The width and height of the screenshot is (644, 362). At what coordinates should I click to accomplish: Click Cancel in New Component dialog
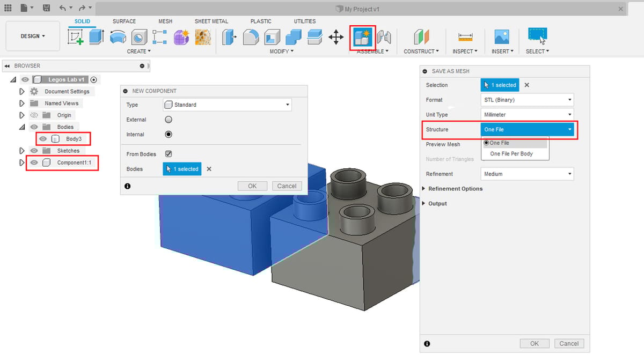coord(287,186)
